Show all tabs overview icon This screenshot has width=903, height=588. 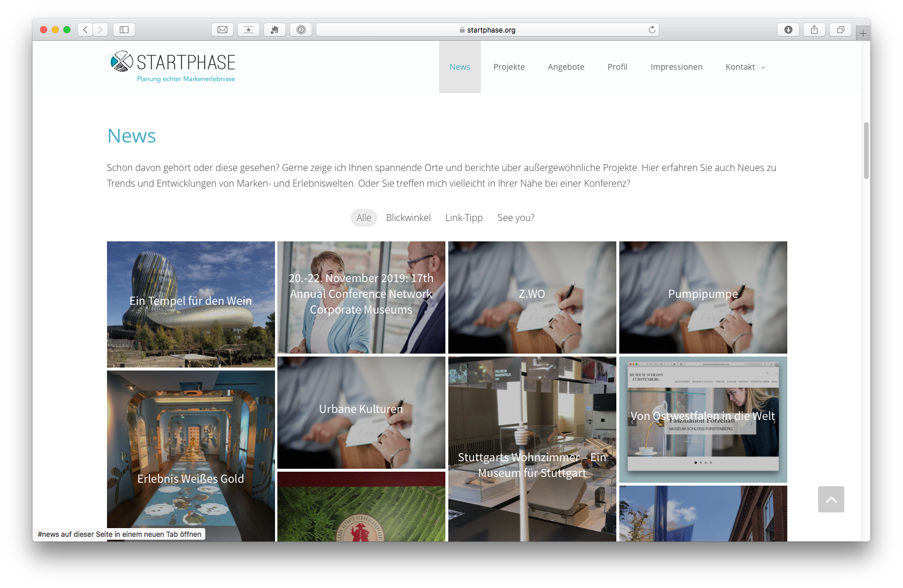pyautogui.click(x=840, y=30)
